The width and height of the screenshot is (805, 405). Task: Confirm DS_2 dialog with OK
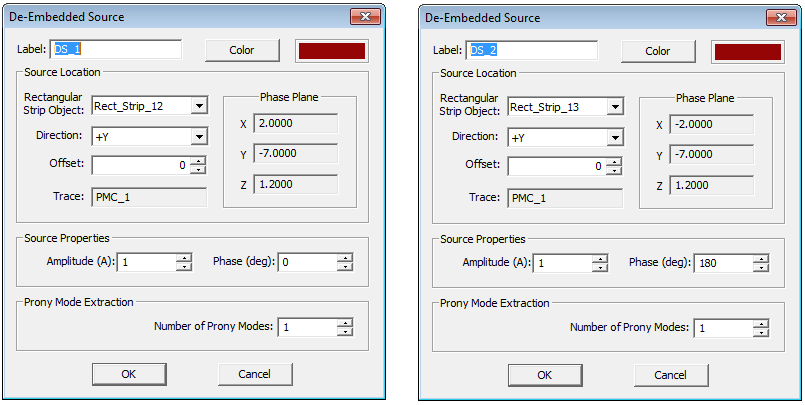(545, 375)
